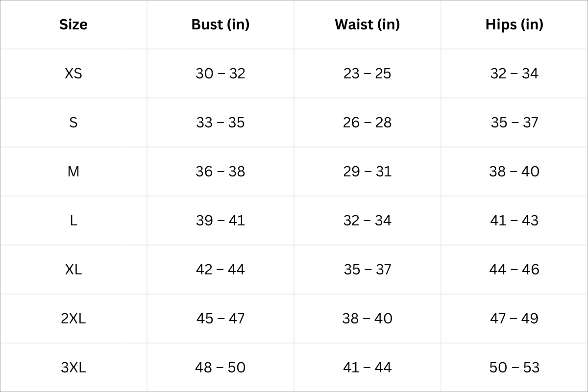Select hips value 50 – 53

[x=514, y=367]
